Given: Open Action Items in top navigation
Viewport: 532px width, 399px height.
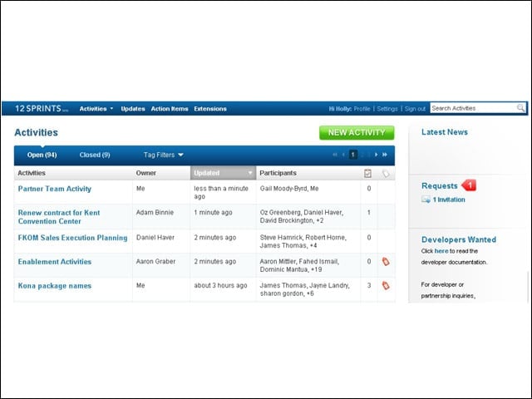Looking at the screenshot, I should pyautogui.click(x=170, y=109).
